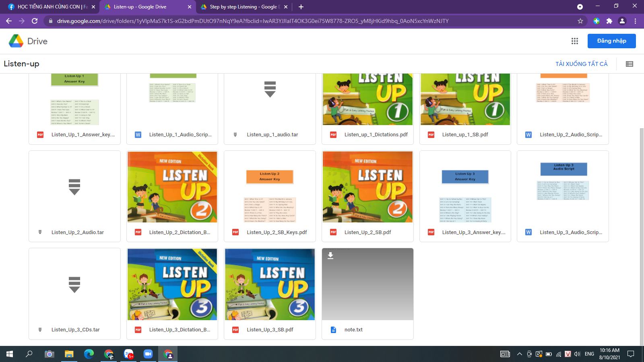Click the Google Drive logo
This screenshot has height=362, width=644.
pos(16,41)
